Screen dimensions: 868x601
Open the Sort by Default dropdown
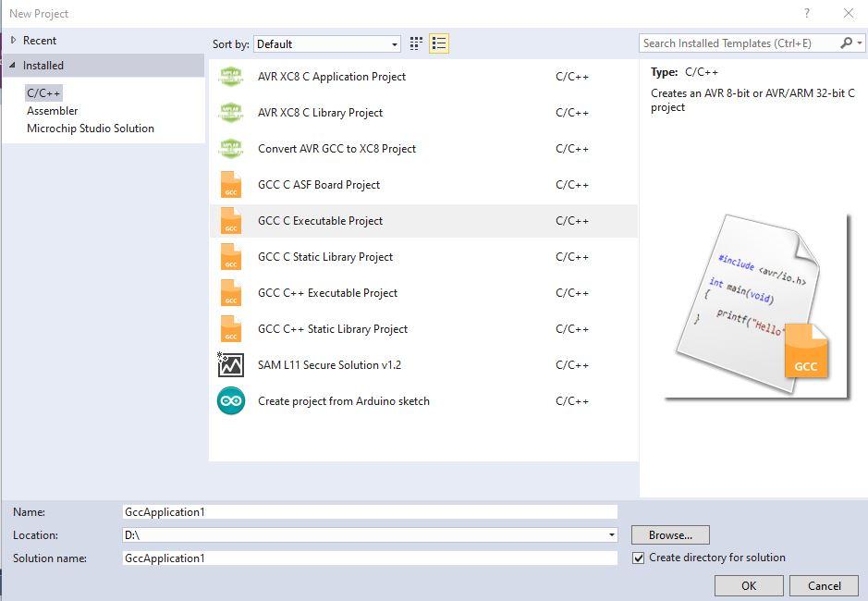point(327,43)
